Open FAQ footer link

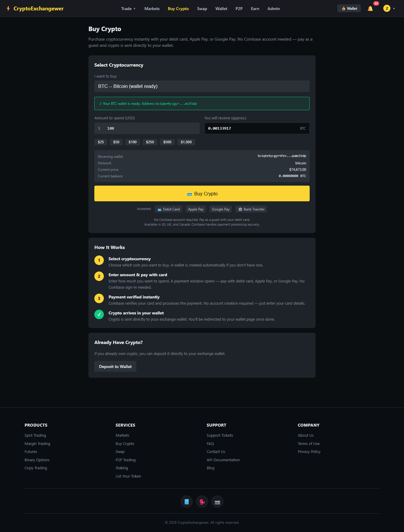(x=210, y=444)
